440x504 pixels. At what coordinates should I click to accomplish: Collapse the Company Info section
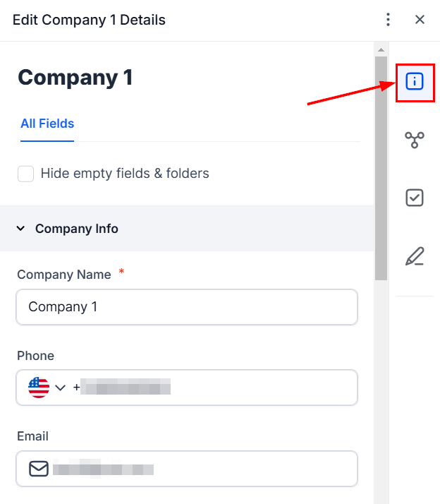20,229
